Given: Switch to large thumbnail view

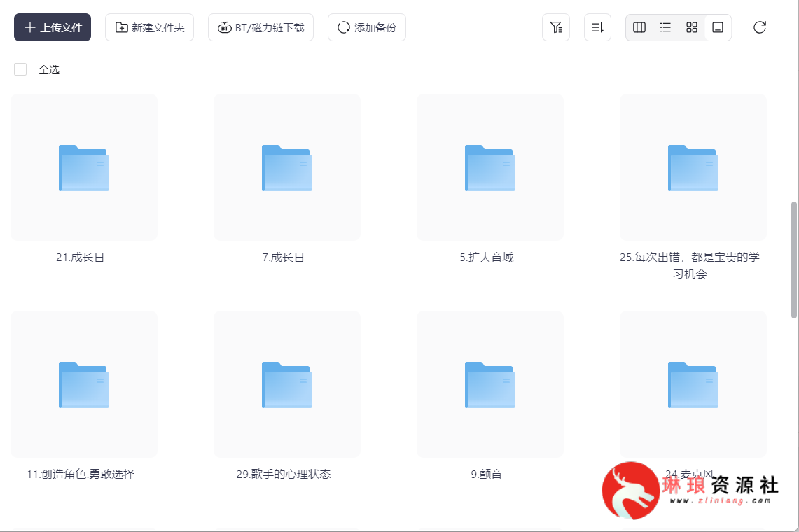Looking at the screenshot, I should pyautogui.click(x=718, y=27).
